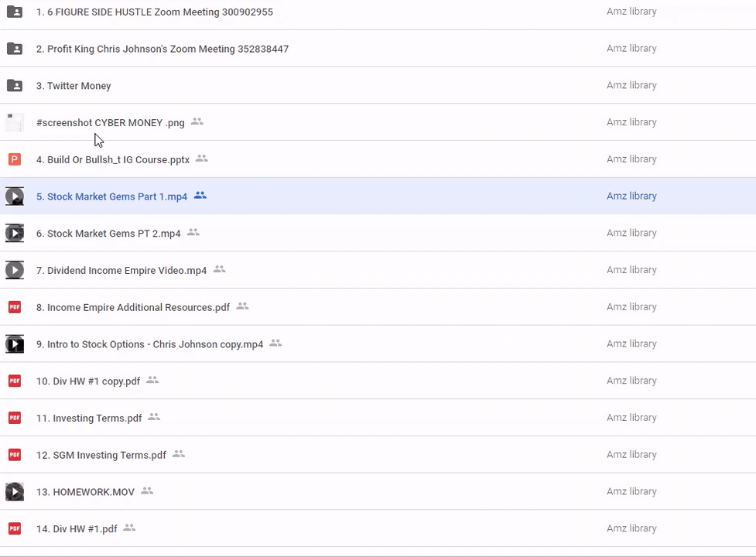This screenshot has width=756, height=557.
Task: Click the video icon for Stock Market Gems Part 1
Action: click(14, 196)
